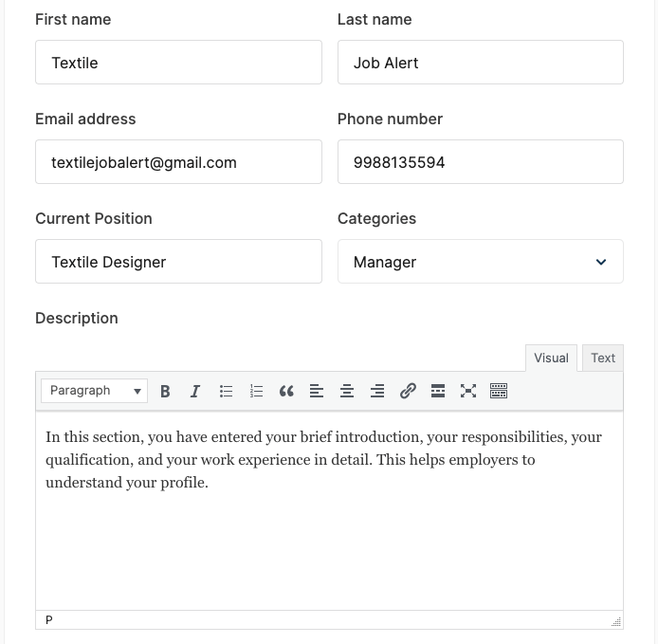
Task: Insert a bulleted list
Action: tap(226, 391)
